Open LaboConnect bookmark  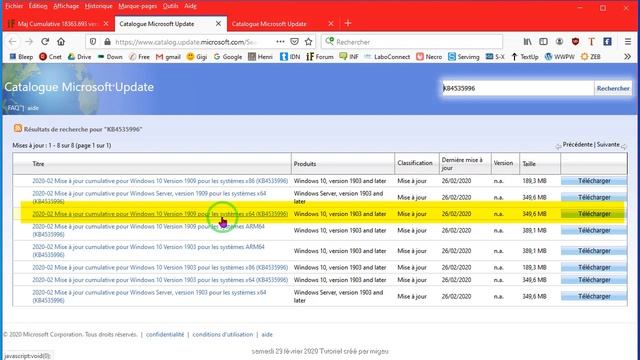click(x=387, y=57)
